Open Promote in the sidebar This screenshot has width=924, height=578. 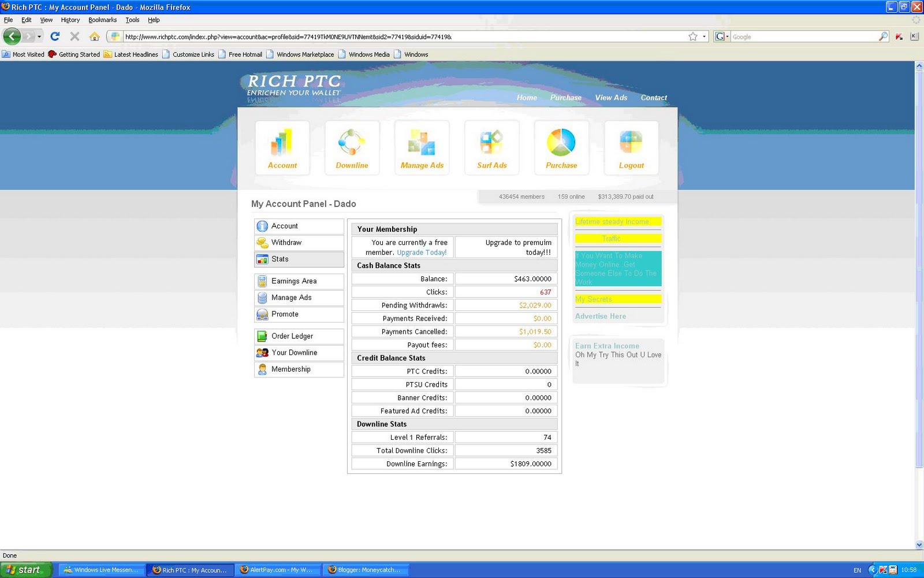299,314
